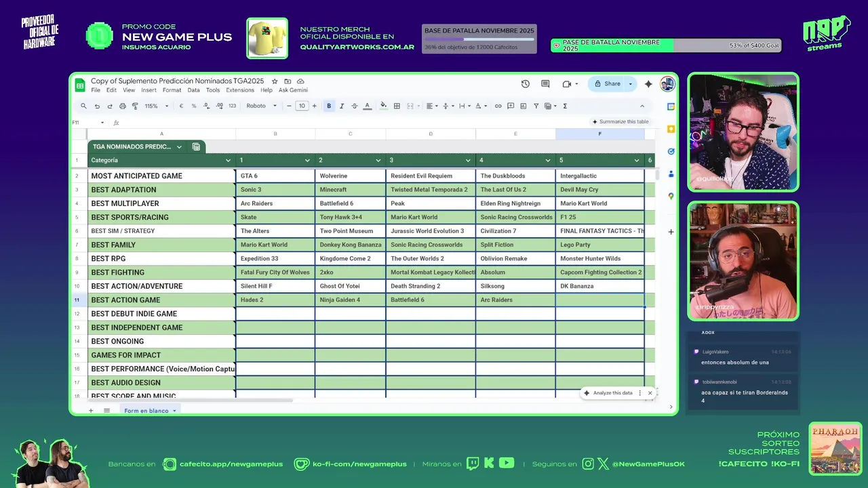
Task: Open the Format menu
Action: [172, 90]
